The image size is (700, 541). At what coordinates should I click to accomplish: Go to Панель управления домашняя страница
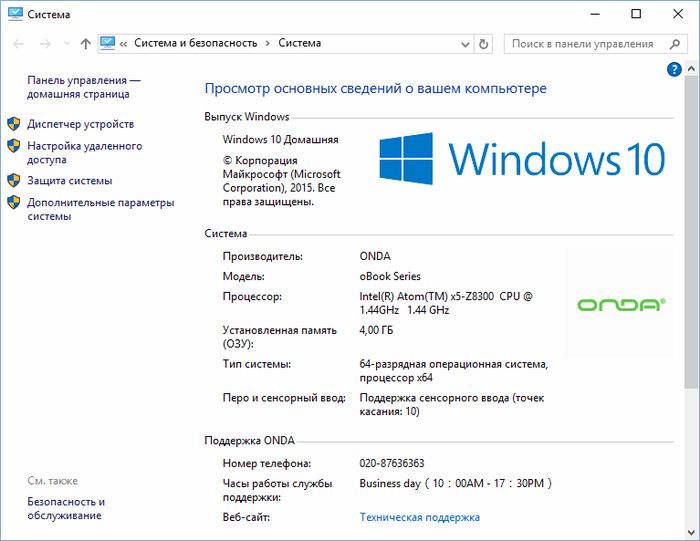click(x=84, y=87)
